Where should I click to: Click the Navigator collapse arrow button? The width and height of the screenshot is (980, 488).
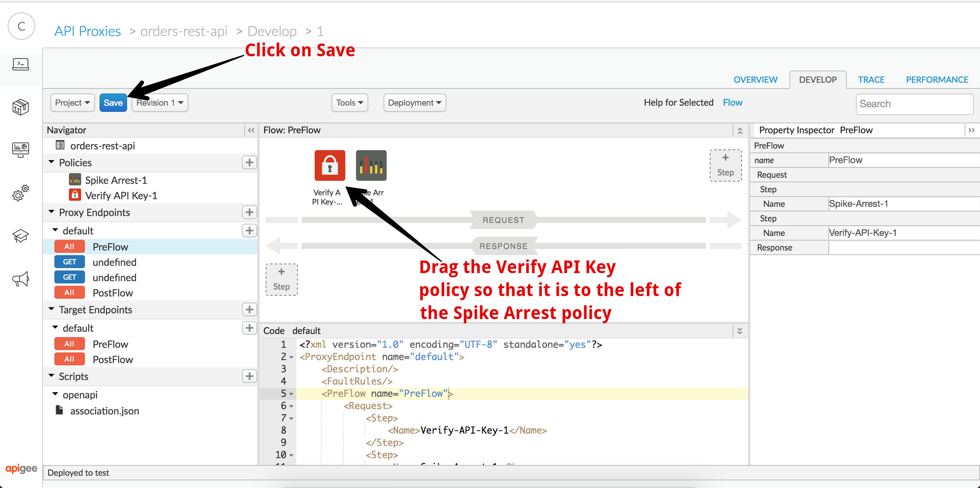[x=251, y=130]
